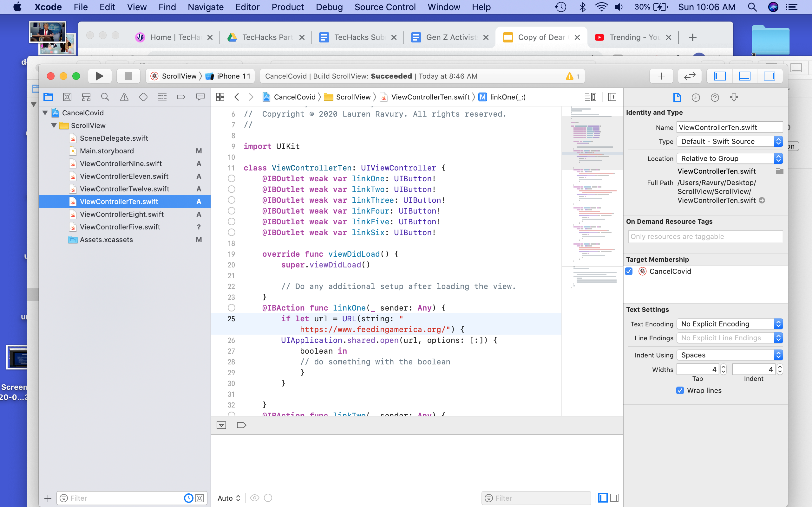Toggle the Wrap lines checkbox
The height and width of the screenshot is (507, 812).
[x=680, y=390]
